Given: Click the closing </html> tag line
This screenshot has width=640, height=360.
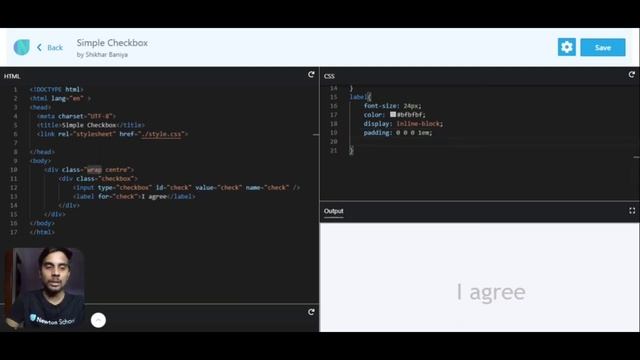Looking at the screenshot, I should [x=42, y=232].
